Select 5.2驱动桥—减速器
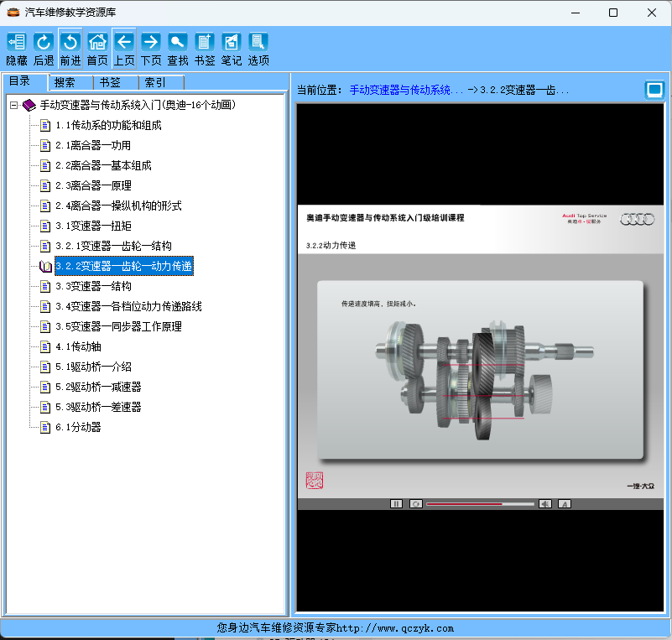This screenshot has height=640, width=672. [x=98, y=387]
